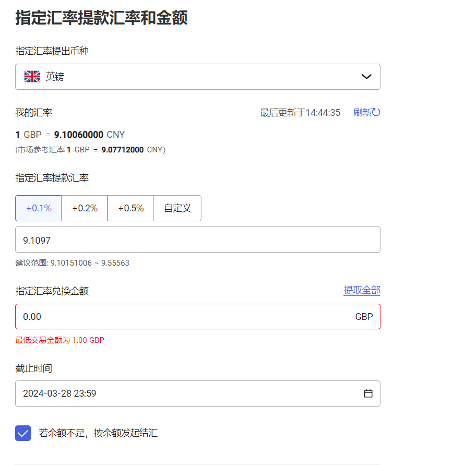Click the UK flag icon
Viewport: 476px width, 465px height.
pos(32,77)
